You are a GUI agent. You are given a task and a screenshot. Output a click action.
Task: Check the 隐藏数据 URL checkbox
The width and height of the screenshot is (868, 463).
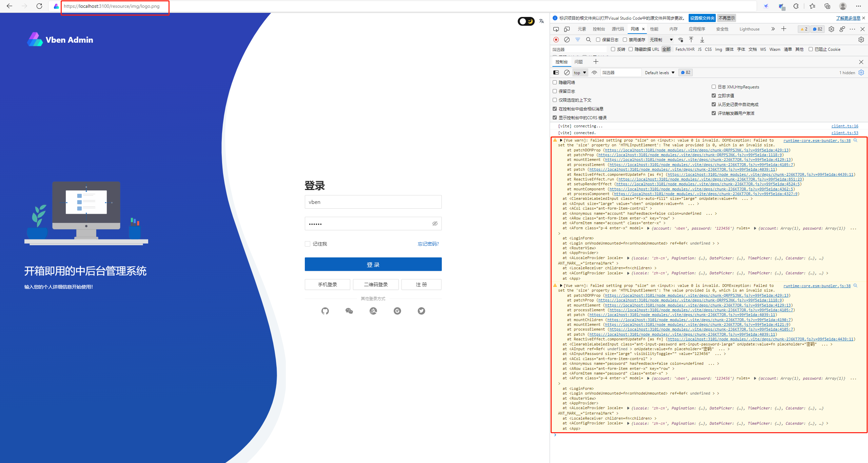point(631,49)
